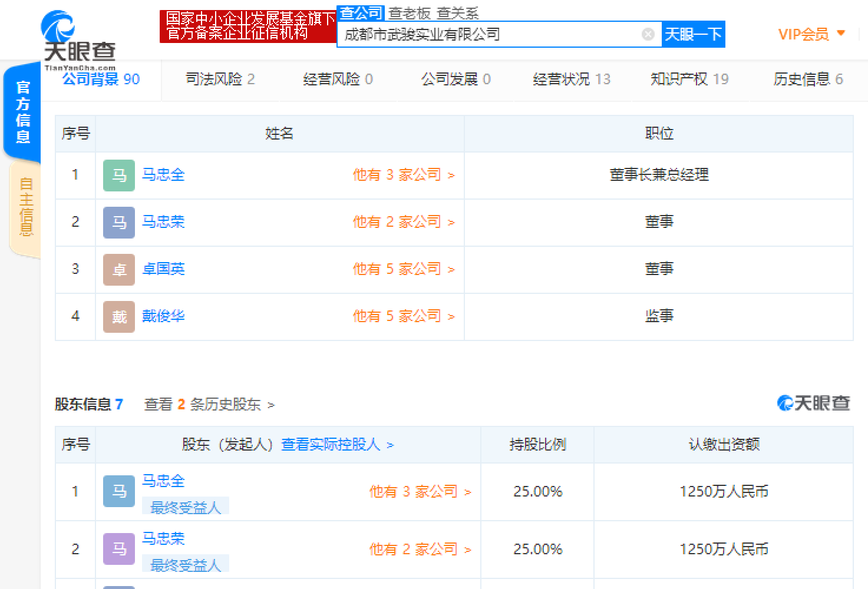The image size is (868, 589).
Task: Select the 官方信息 side tab
Action: tap(22, 112)
